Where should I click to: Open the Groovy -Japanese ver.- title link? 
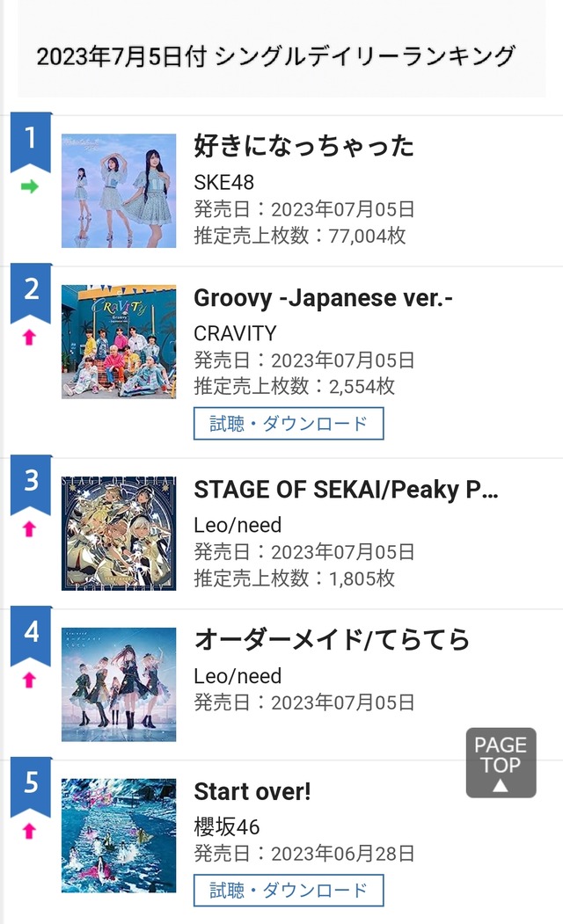point(323,297)
